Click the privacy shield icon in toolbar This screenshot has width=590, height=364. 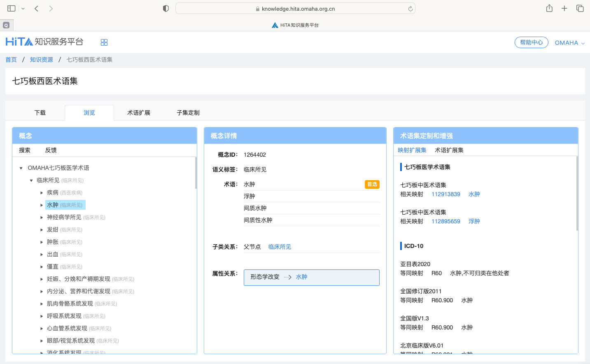pyautogui.click(x=166, y=8)
